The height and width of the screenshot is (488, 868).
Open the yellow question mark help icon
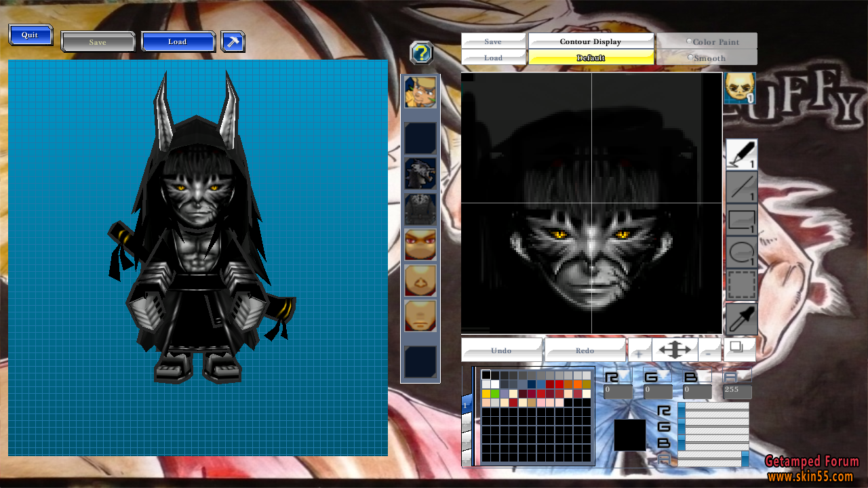tap(422, 52)
